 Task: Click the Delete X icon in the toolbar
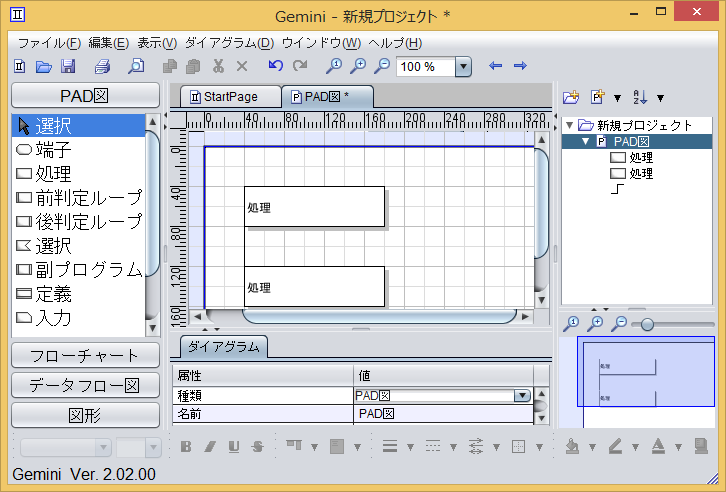coord(242,66)
